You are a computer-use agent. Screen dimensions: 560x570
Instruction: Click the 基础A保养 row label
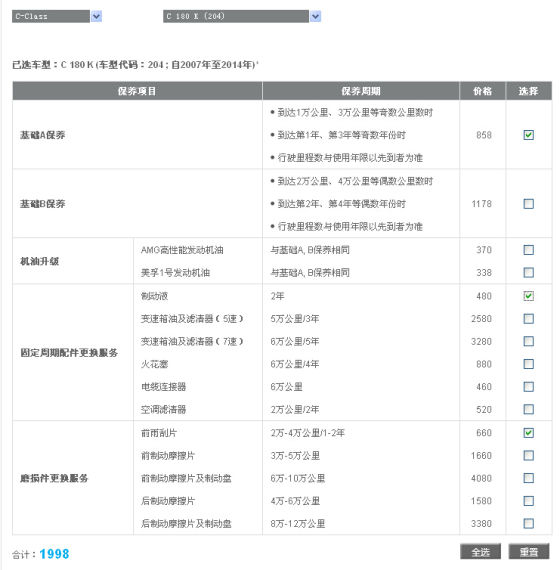43,135
